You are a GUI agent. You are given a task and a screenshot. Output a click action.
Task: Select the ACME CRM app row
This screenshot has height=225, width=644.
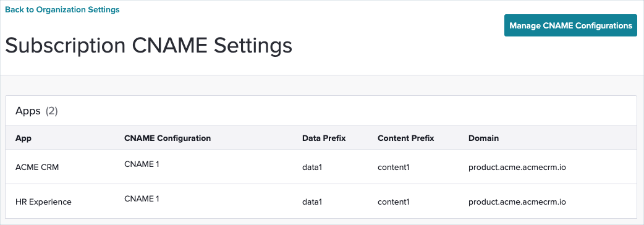pyautogui.click(x=321, y=167)
